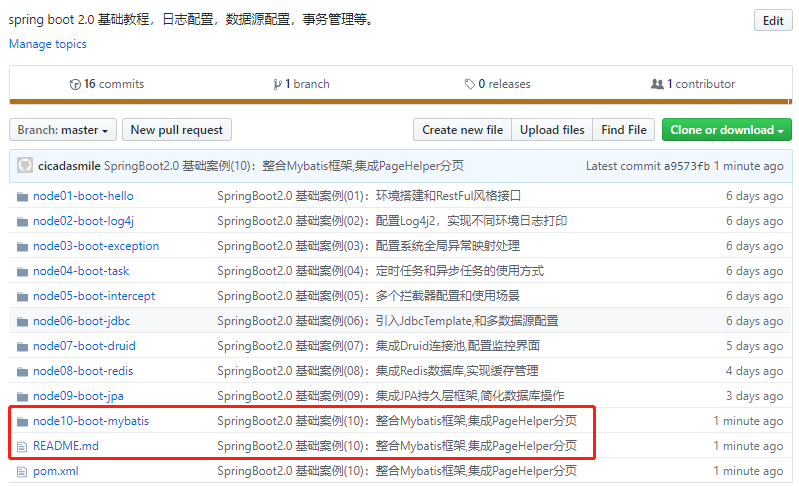Screen dimensions: 799x487
Task: Click folder icon for node04-boot-task
Action: pos(22,272)
